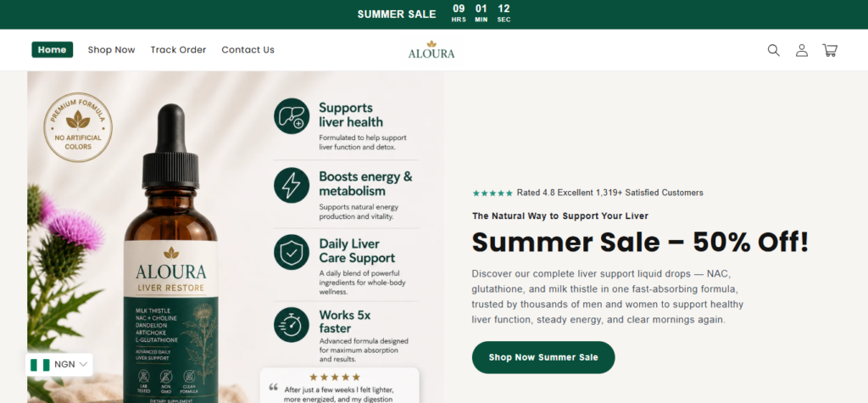Click the customer review card
Image resolution: width=868 pixels, height=403 pixels.
(x=339, y=385)
